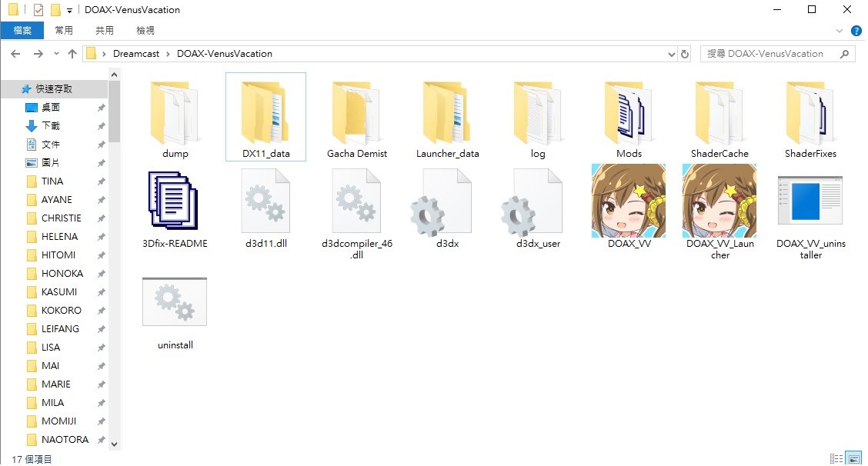Expand breadcrumb chevron after Dreamcast
This screenshot has height=466, width=868.
tap(168, 54)
